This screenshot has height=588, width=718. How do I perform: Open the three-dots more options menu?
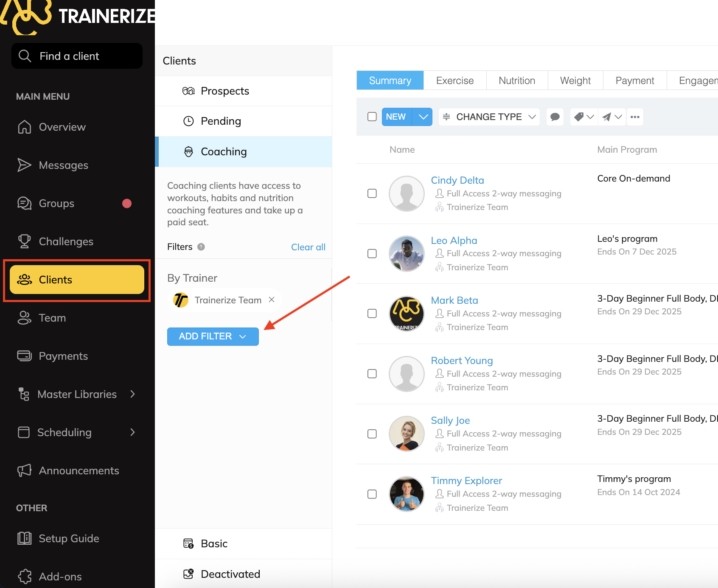(x=635, y=117)
